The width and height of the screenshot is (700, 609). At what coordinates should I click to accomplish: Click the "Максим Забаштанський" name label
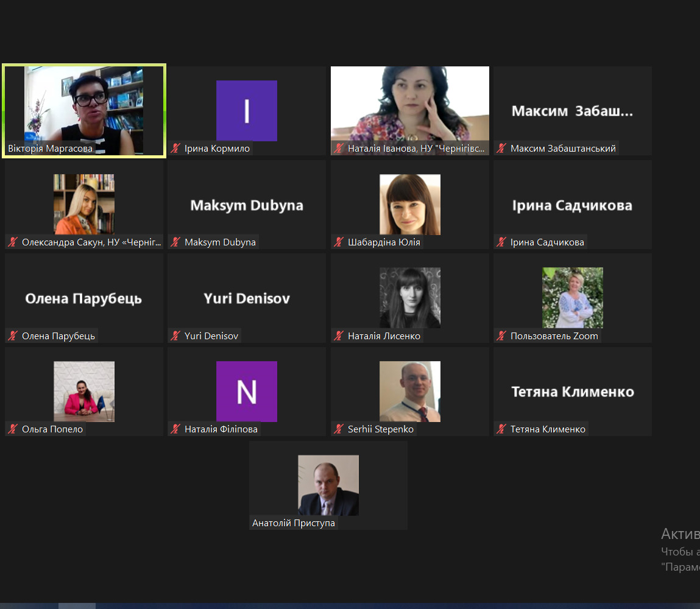(563, 149)
